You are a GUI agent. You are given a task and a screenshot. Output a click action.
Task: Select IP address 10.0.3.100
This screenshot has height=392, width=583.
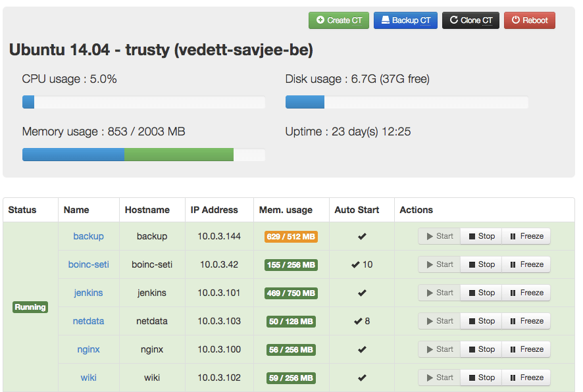(219, 349)
